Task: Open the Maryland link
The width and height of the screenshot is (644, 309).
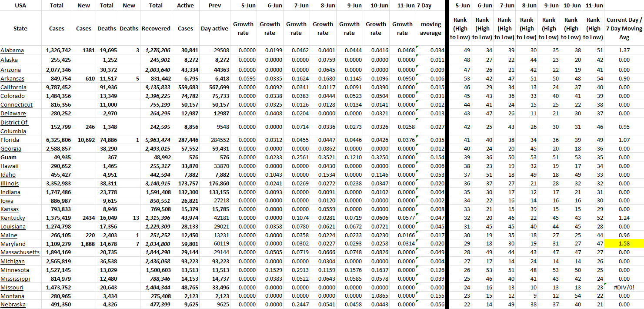Action: (13, 244)
